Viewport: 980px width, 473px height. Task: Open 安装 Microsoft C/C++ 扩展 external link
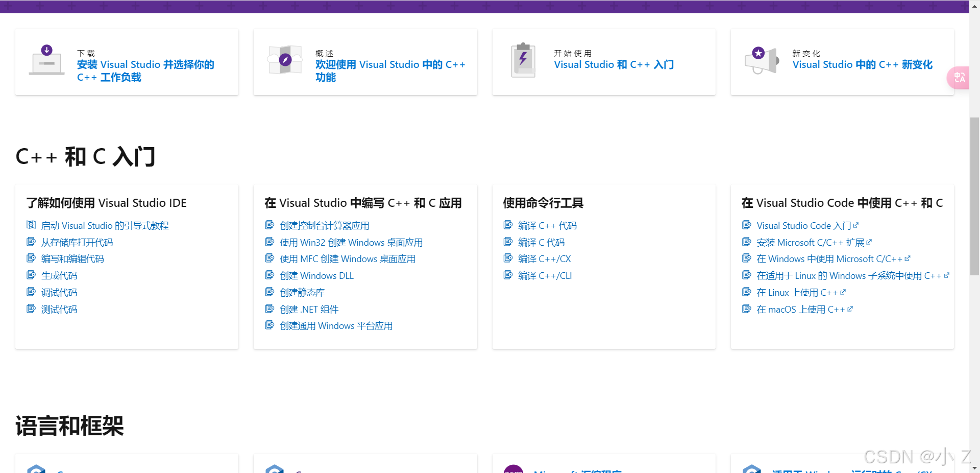814,242
